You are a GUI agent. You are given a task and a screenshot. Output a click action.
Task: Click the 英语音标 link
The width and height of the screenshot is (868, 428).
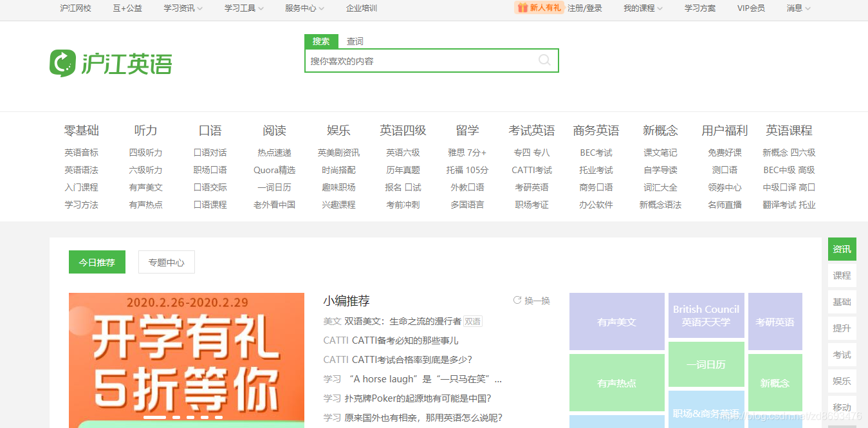[82, 153]
